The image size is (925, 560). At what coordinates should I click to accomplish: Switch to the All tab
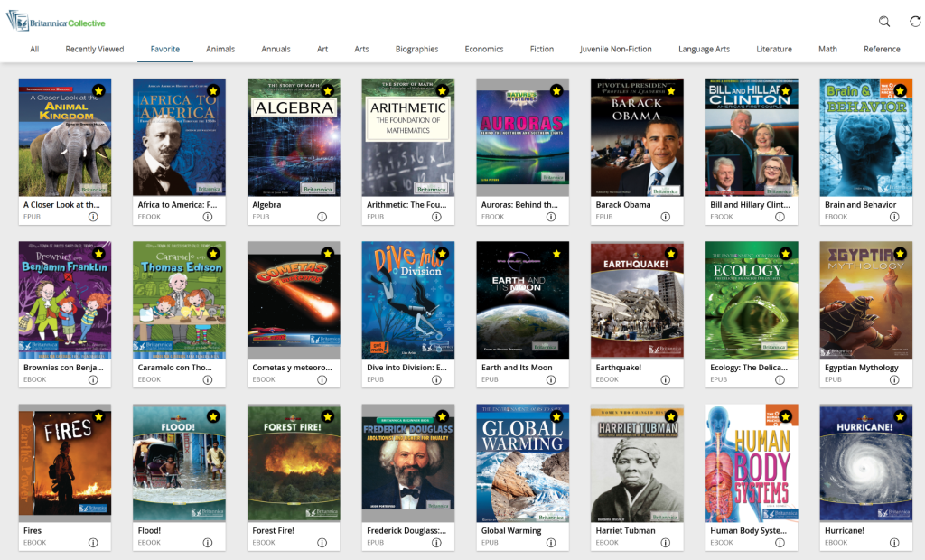pyautogui.click(x=34, y=49)
